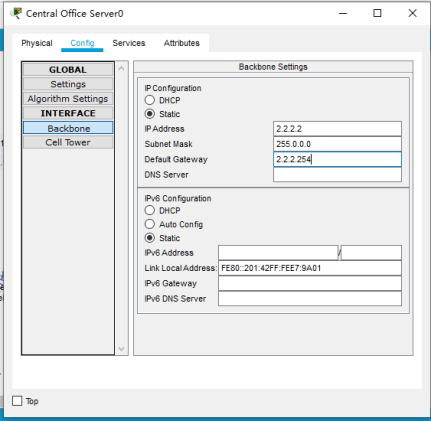Select Static under IPv6 Configuration
Image resolution: width=431 pixels, height=421 pixels.
pos(150,238)
